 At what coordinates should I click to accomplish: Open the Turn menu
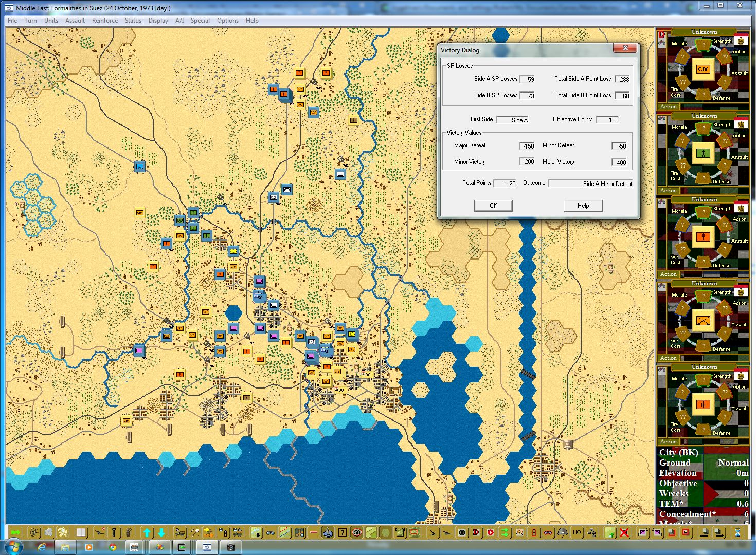click(x=30, y=21)
